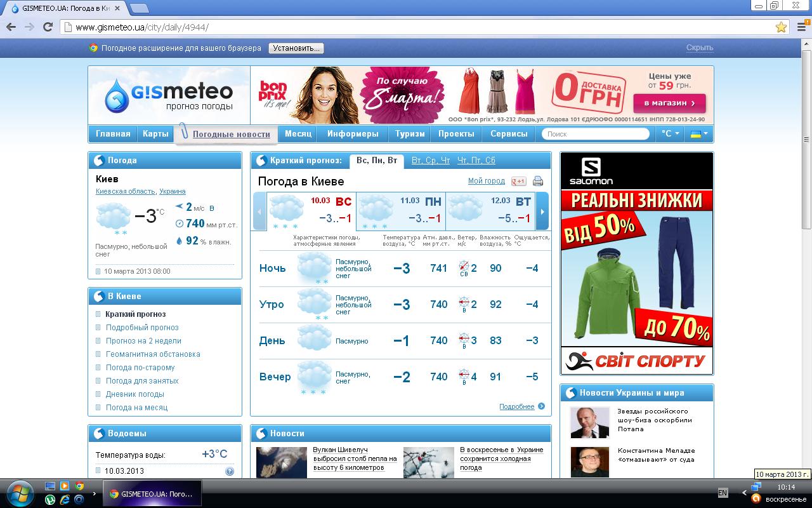812x508 pixels.
Task: Open a new browser tab
Action: pyautogui.click(x=140, y=8)
